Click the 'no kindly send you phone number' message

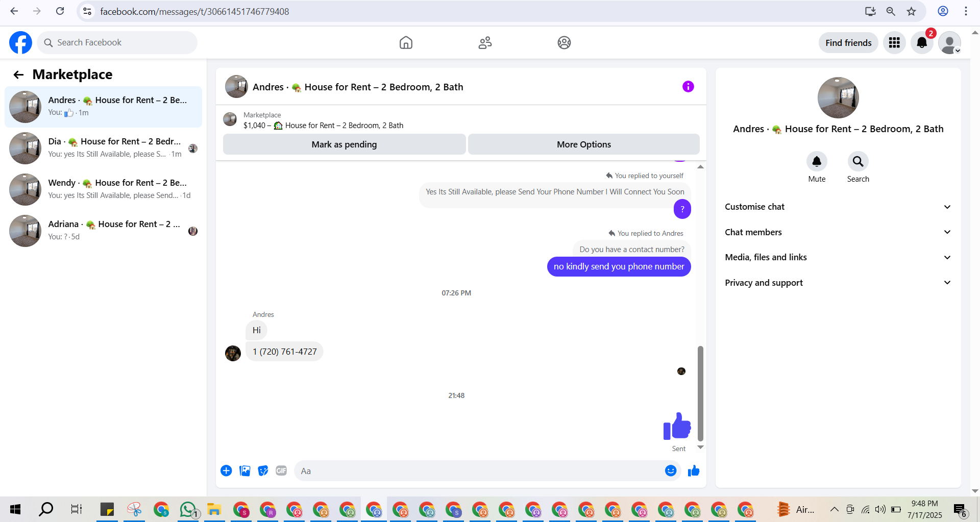coord(619,266)
